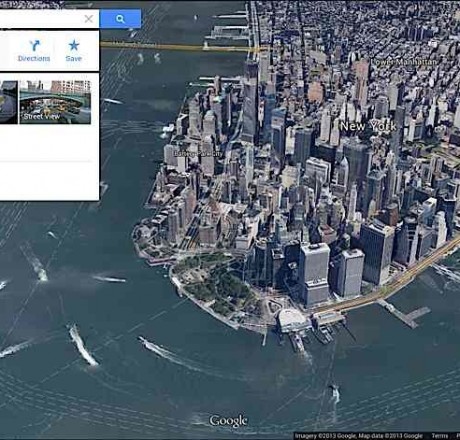Click the tall One World Trade Center tower

[x=251, y=100]
